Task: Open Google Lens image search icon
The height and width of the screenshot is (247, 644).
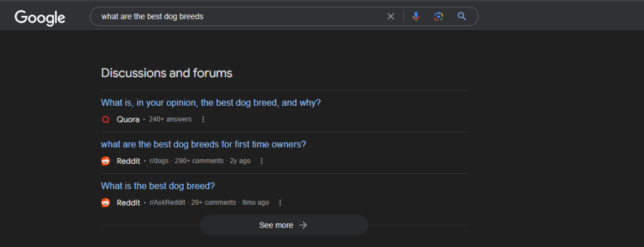Action: 438,16
